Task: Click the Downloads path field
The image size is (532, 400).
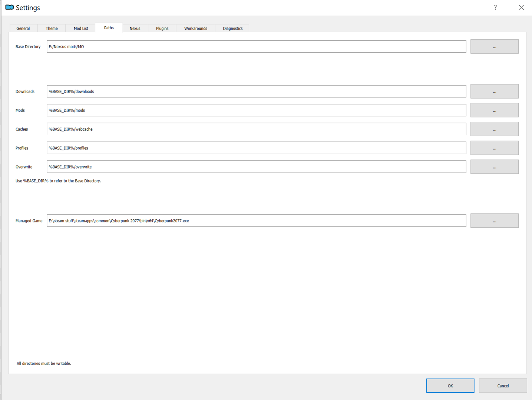Action: pyautogui.click(x=256, y=91)
